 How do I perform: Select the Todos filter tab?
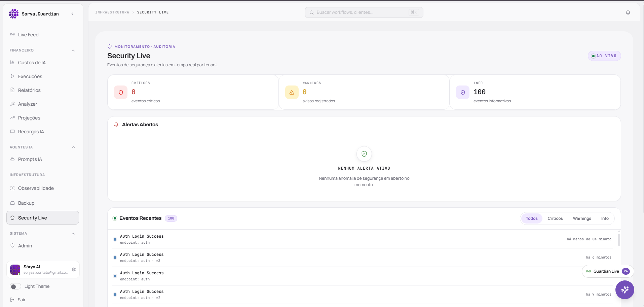[x=532, y=218]
